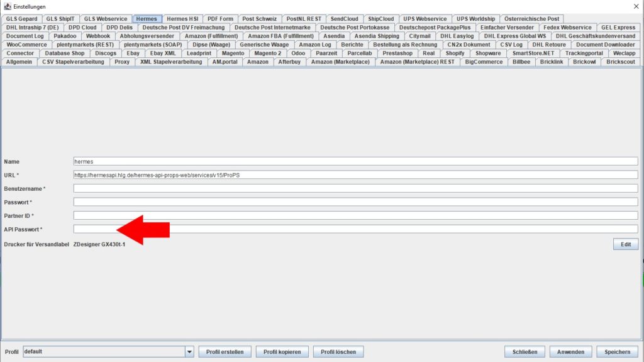Open the GLS Webservice tab
Viewport: 644px width, 362px height.
point(106,19)
